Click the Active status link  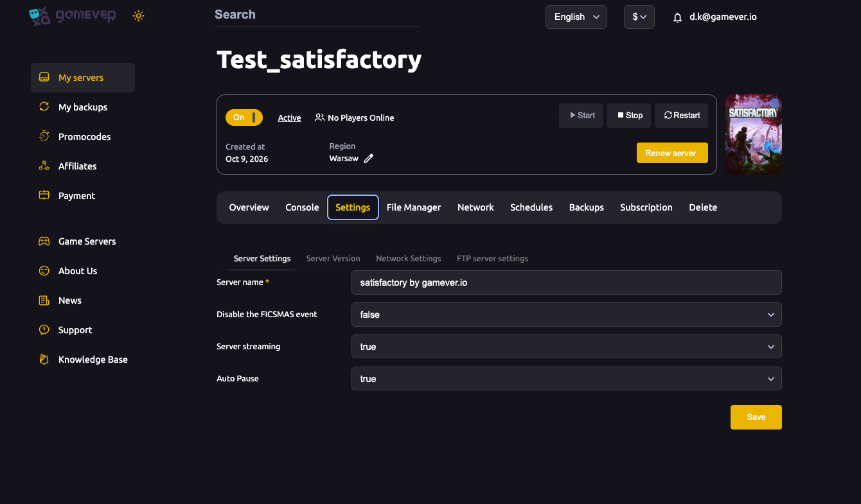[290, 118]
